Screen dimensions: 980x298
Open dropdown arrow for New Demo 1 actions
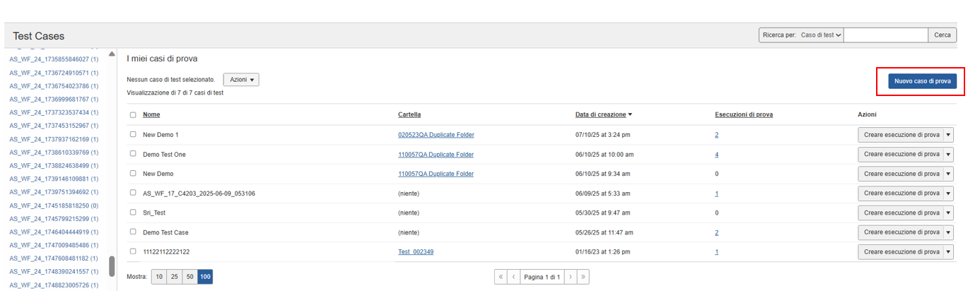[948, 135]
